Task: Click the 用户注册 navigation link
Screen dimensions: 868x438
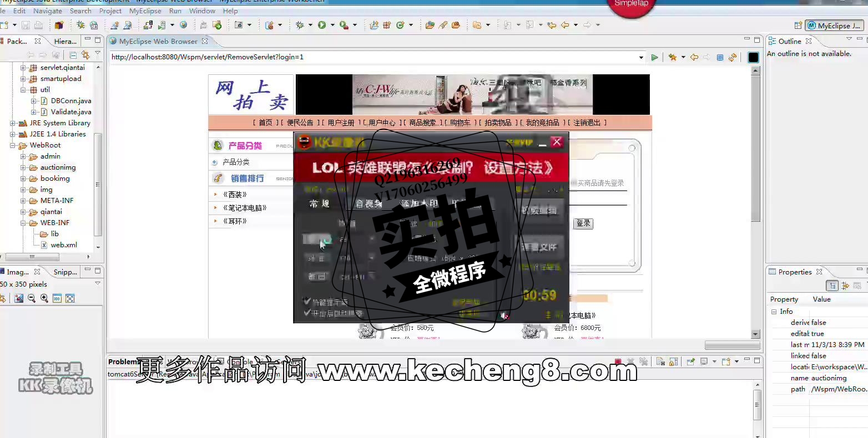Action: tap(341, 123)
